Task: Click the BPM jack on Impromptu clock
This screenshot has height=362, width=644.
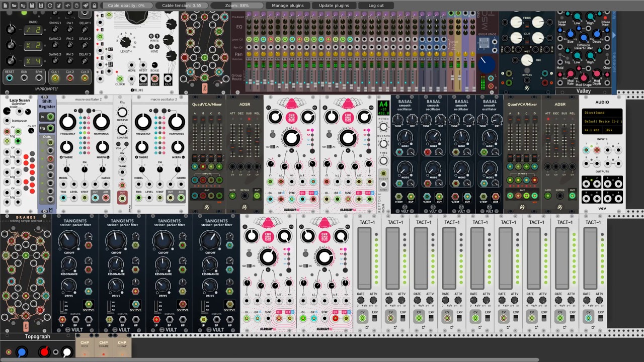Action: click(x=38, y=78)
